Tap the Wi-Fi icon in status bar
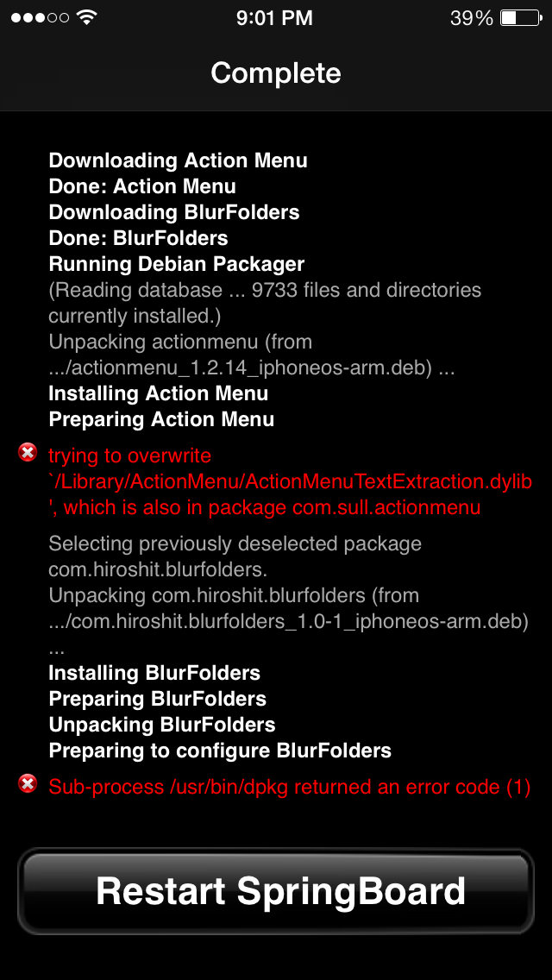552x980 pixels. (x=87, y=17)
